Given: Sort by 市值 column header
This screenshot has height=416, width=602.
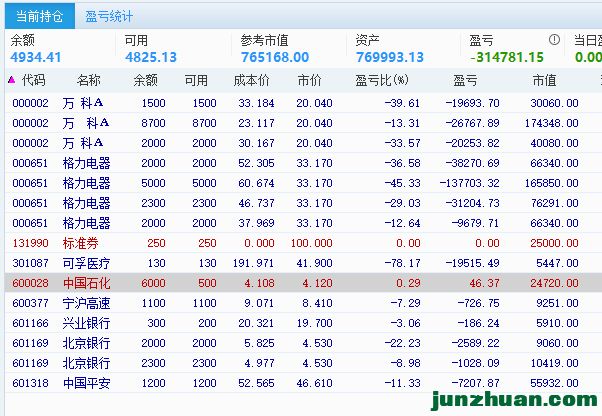Looking at the screenshot, I should coord(544,80).
